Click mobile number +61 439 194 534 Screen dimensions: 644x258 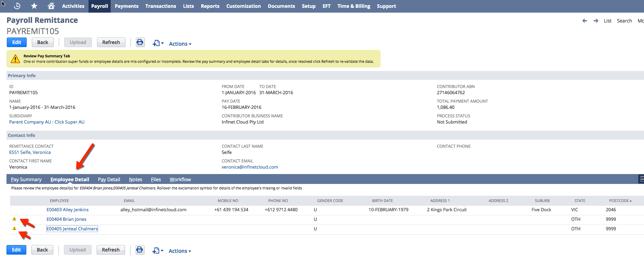point(231,210)
